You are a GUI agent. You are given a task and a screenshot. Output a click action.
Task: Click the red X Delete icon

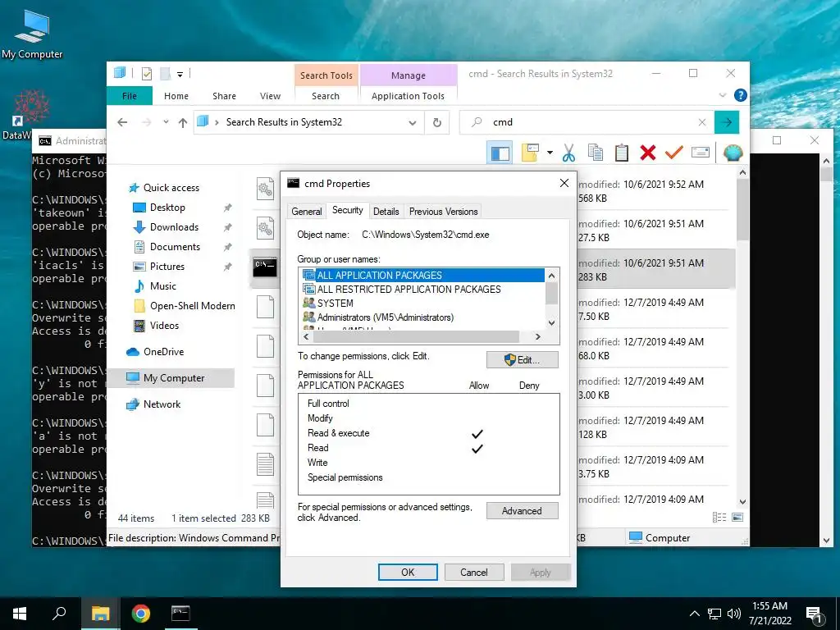tap(648, 153)
